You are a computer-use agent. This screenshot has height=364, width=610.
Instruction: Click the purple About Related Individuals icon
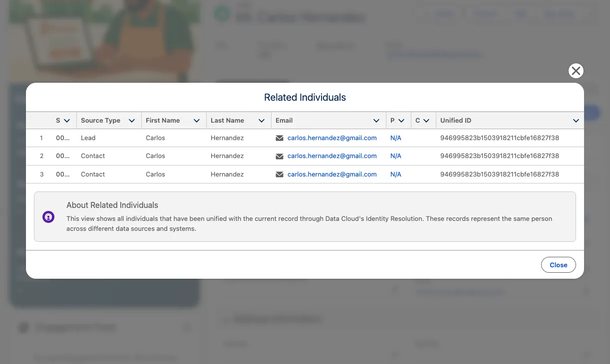[48, 217]
